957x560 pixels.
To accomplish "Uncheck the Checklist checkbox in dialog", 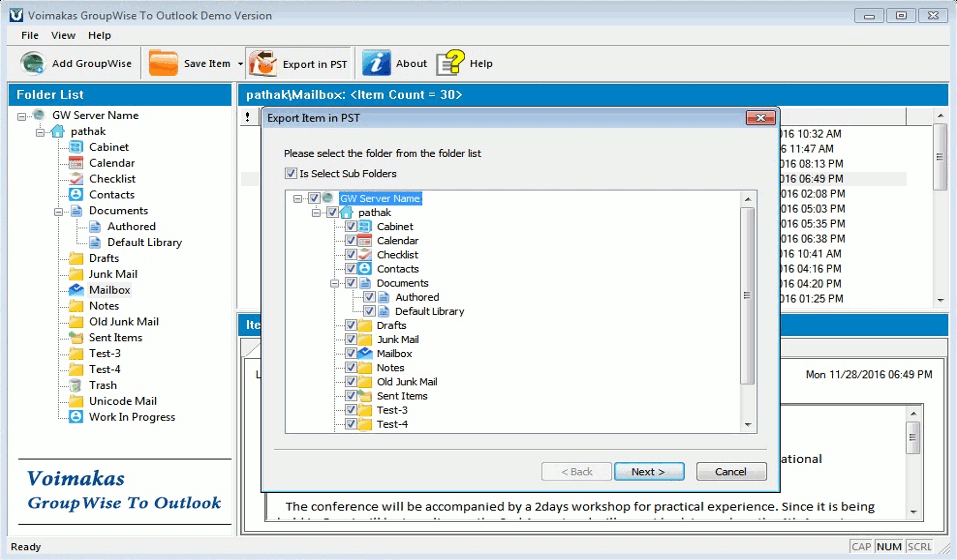I will (351, 254).
